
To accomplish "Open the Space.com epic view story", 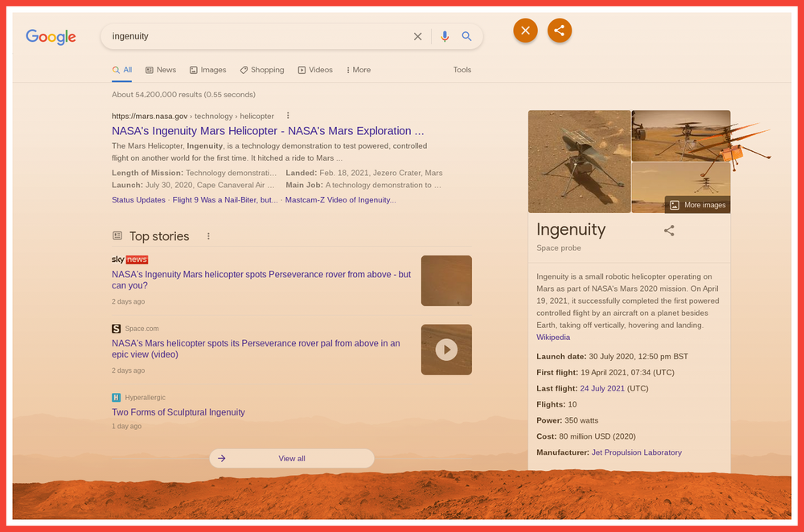I will pyautogui.click(x=256, y=349).
